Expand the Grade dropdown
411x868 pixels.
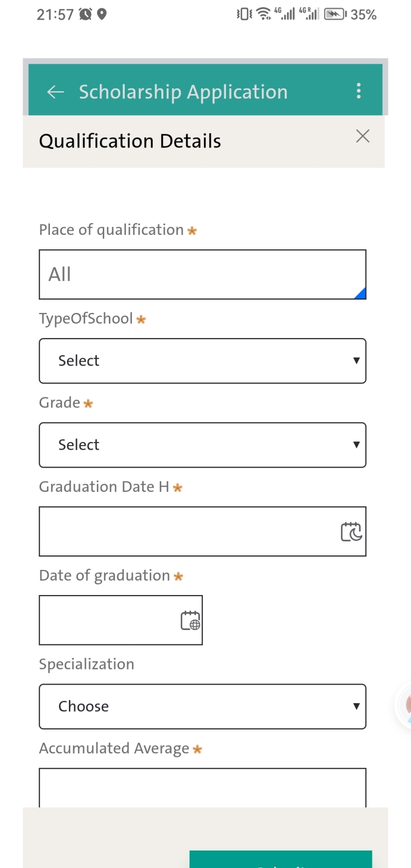pyautogui.click(x=202, y=445)
